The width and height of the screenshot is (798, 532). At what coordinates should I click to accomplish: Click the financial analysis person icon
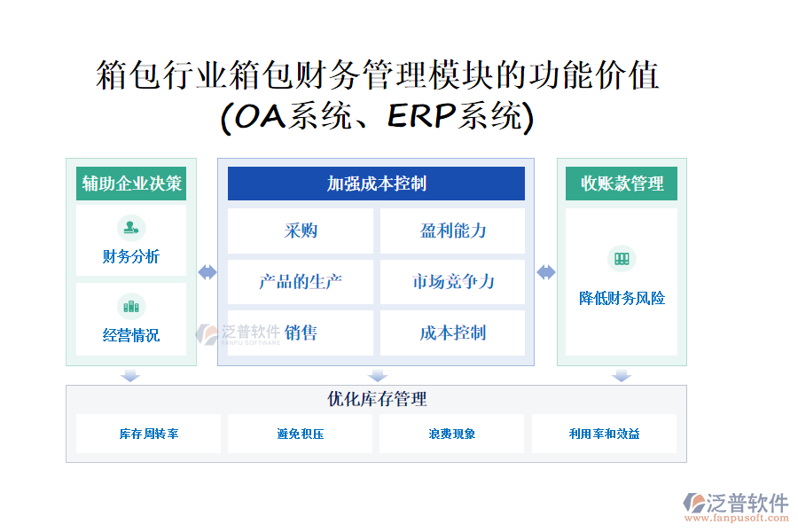coord(131,228)
